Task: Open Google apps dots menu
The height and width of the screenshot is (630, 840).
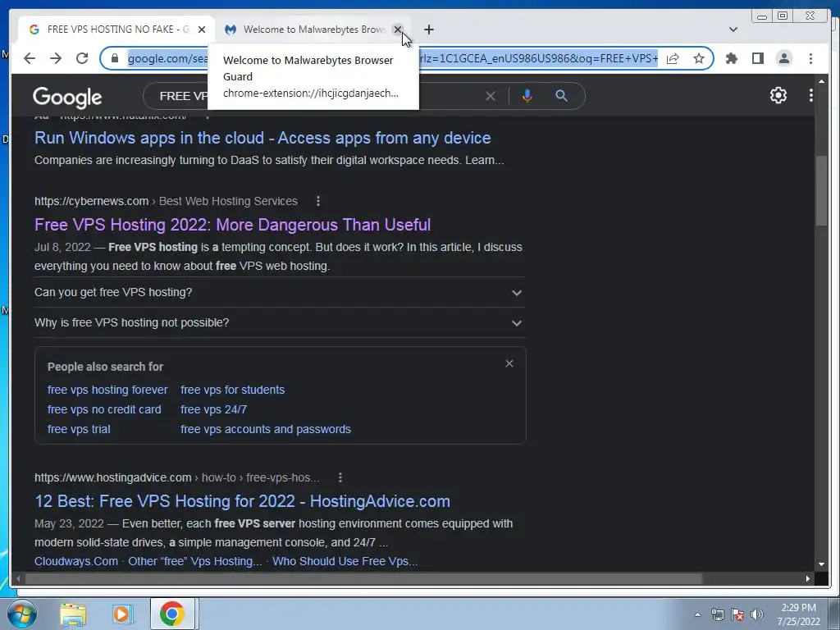Action: (811, 95)
